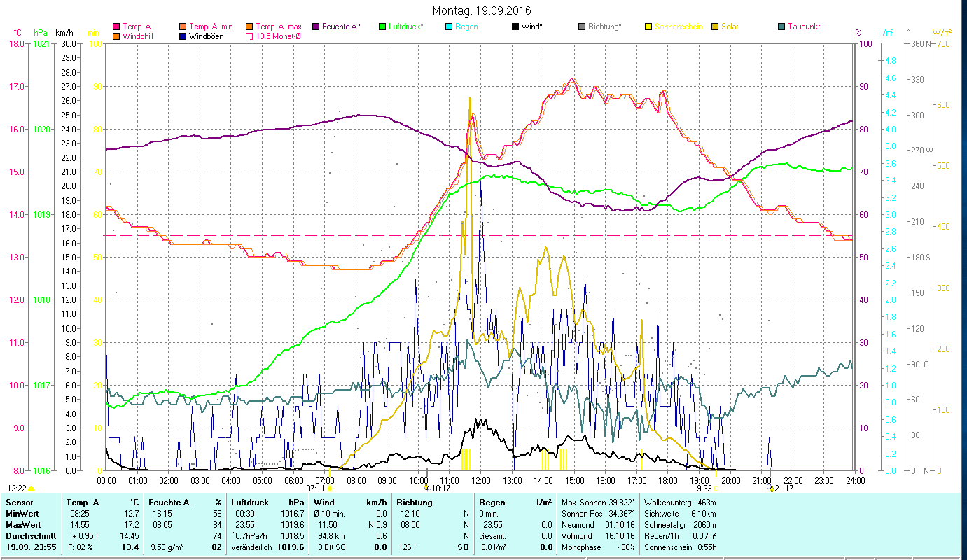Screen dimensions: 967x560
Task: Click the outlined 13.5 Monat-Ø legend swatch
Action: click(x=249, y=36)
